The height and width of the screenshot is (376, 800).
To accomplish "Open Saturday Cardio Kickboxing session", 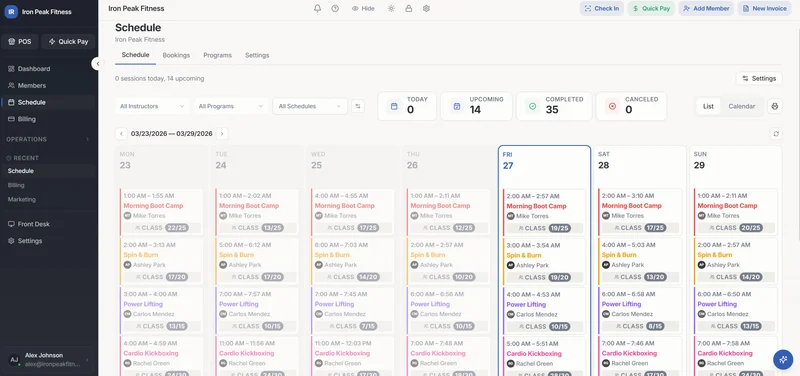I will pos(640,356).
